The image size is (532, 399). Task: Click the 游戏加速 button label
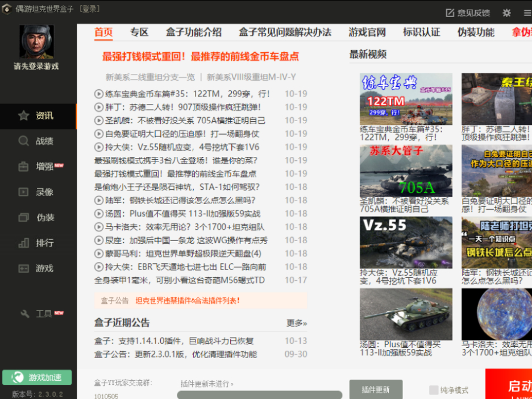[x=45, y=377]
